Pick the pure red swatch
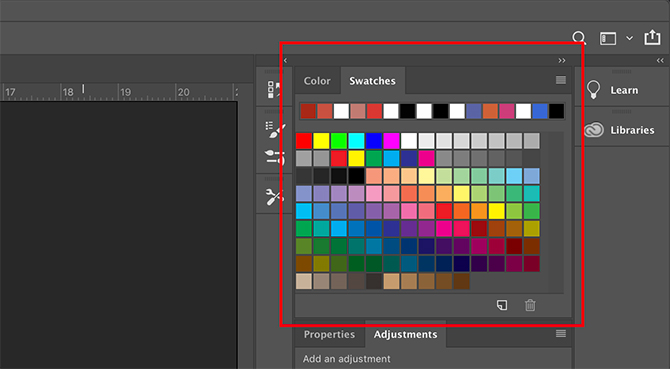The width and height of the screenshot is (670, 369). pyautogui.click(x=304, y=141)
